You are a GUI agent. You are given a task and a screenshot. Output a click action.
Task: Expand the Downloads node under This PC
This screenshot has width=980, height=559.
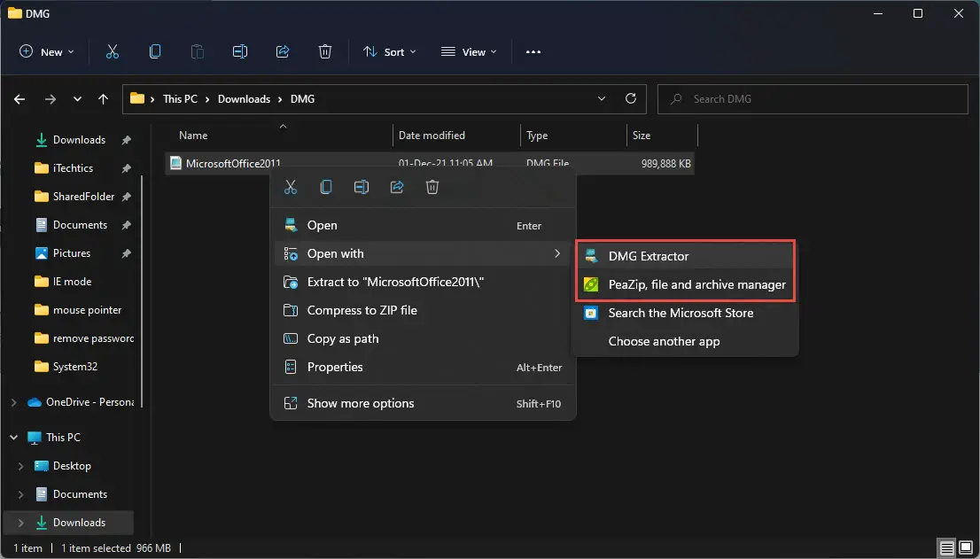pos(20,523)
